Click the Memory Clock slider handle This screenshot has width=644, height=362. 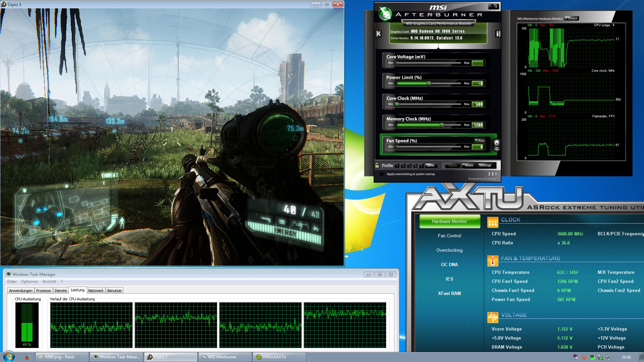pos(442,125)
